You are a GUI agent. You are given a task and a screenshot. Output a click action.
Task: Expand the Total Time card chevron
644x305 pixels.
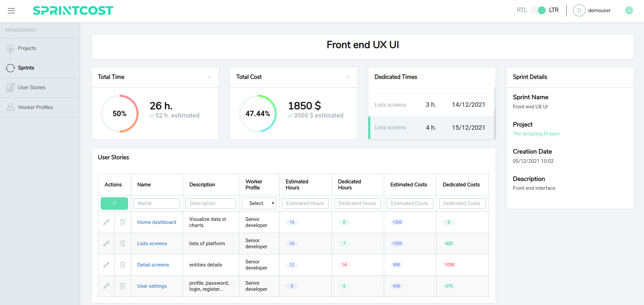pos(209,77)
